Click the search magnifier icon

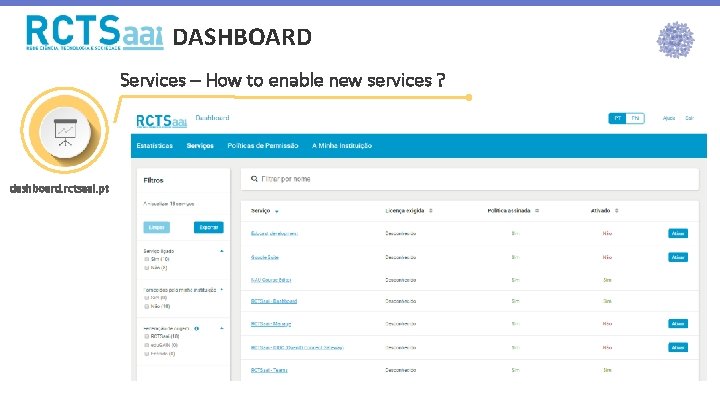pos(253,179)
